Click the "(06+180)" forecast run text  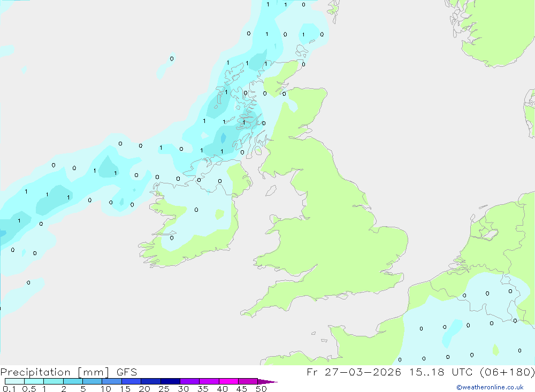pyautogui.click(x=507, y=372)
